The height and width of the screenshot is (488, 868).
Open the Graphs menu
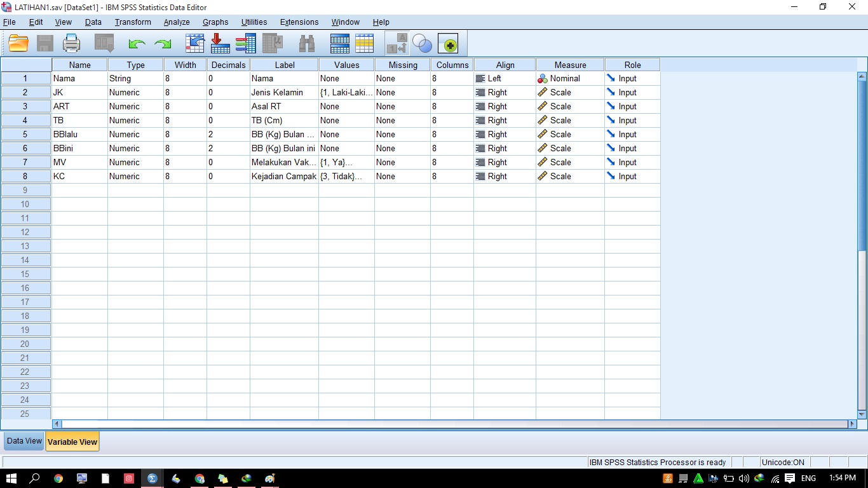215,22
